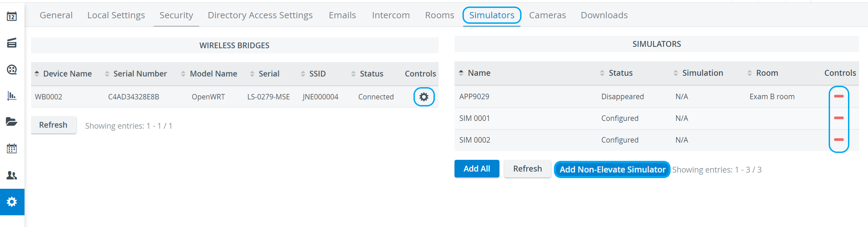Screen dimensions: 868x227
Task: Open the folder icon in sidebar
Action: point(12,122)
